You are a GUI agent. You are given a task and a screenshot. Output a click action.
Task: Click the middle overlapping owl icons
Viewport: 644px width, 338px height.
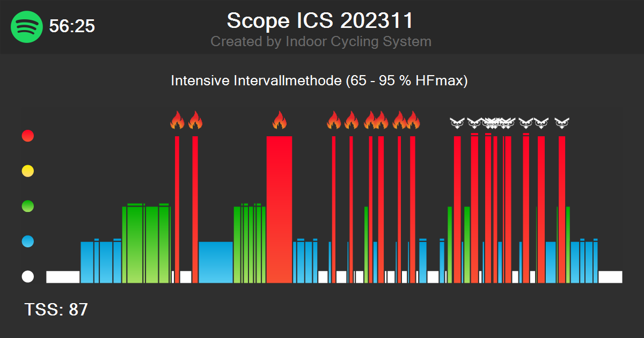(x=495, y=122)
